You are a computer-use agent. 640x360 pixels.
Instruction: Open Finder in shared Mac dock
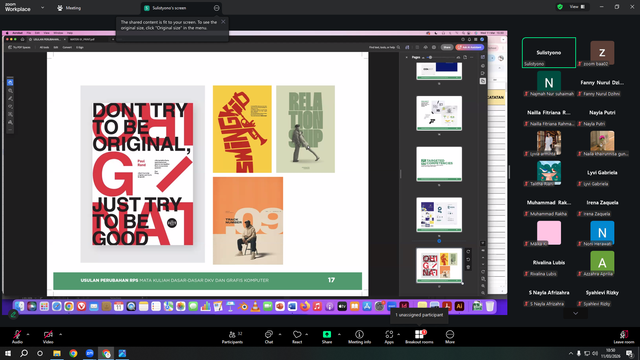[x=19, y=306]
